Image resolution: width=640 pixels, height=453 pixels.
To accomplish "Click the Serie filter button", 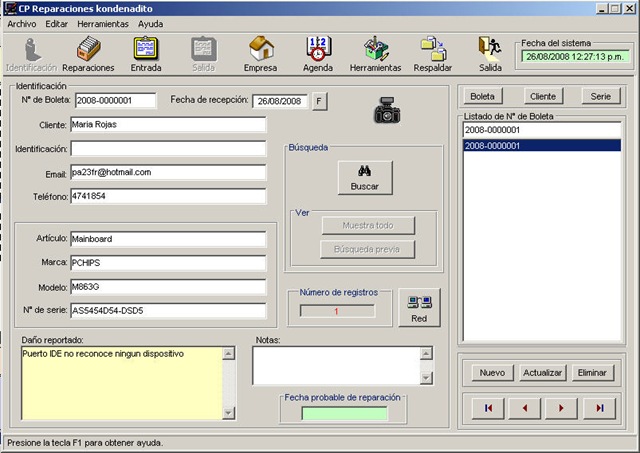I will point(601,96).
